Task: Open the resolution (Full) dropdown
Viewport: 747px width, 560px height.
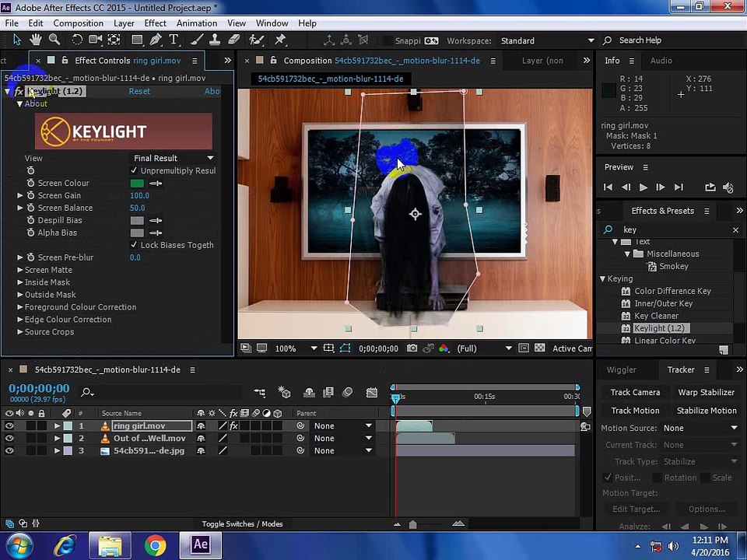Action: (484, 348)
